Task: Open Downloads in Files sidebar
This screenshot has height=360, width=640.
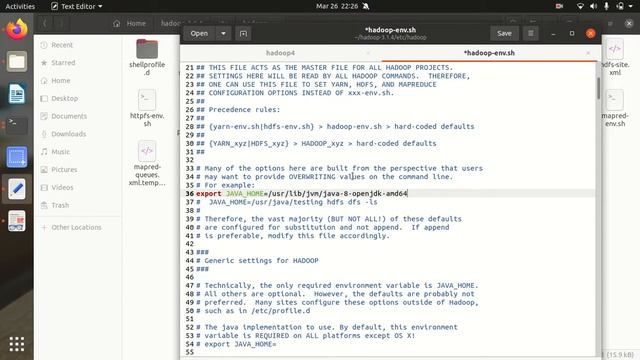Action: [78, 134]
